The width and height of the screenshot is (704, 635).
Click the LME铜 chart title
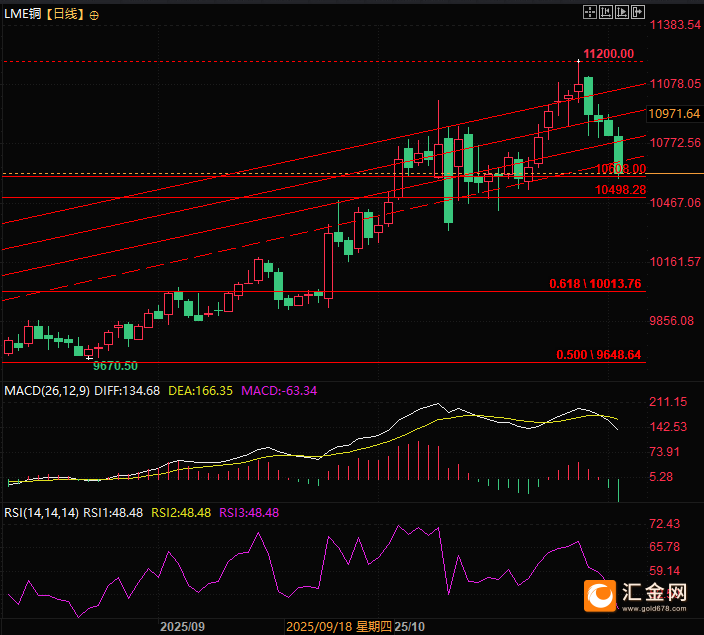(x=22, y=14)
